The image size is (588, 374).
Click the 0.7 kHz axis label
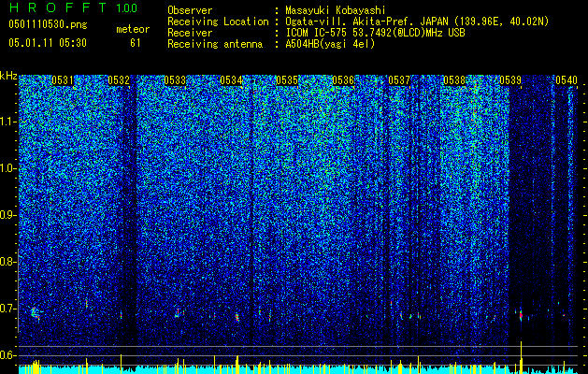point(7,309)
